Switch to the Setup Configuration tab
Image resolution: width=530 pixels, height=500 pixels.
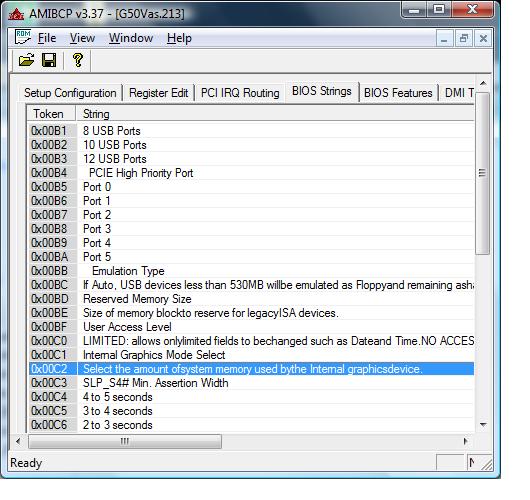[70, 93]
